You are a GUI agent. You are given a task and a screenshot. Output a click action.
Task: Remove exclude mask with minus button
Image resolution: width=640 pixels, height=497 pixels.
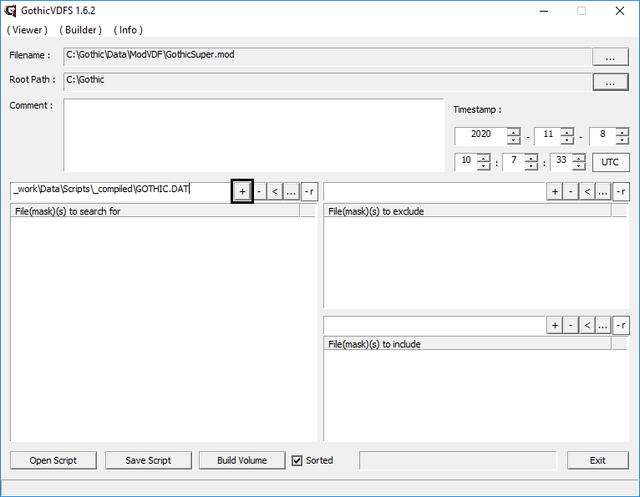point(571,191)
